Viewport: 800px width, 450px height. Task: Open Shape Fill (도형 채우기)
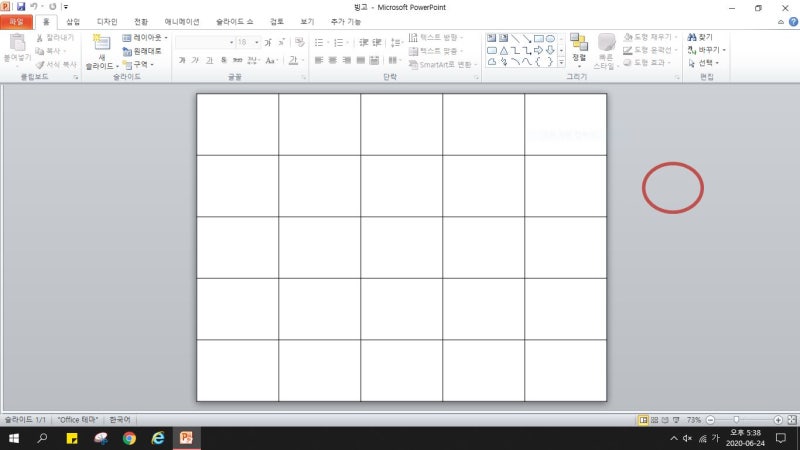click(651, 37)
